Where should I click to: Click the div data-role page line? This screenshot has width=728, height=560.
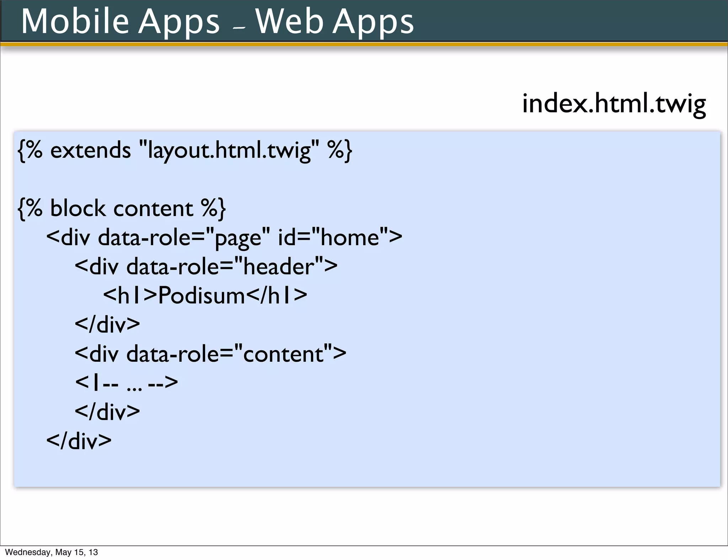(x=224, y=237)
